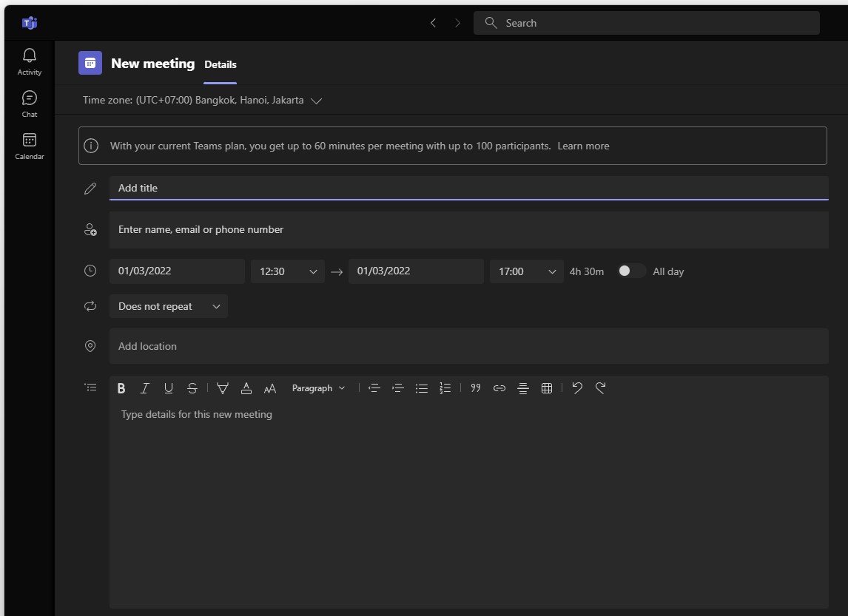
Task: Open the 12:30 start time dropdown
Action: [288, 271]
